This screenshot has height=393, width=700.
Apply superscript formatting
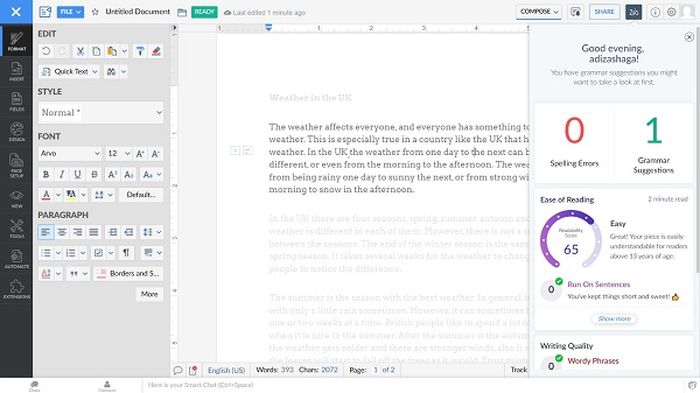click(x=112, y=174)
